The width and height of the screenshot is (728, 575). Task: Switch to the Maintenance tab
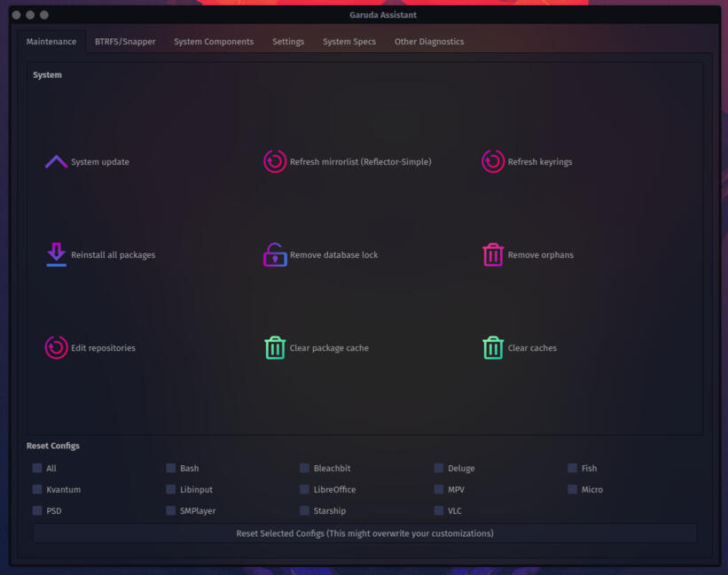[x=51, y=42]
